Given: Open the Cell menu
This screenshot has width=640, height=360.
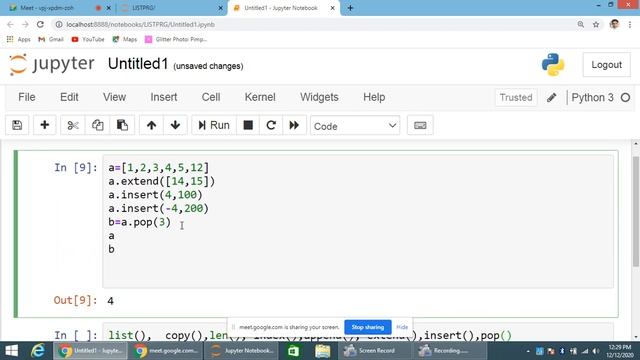Looking at the screenshot, I should tap(211, 97).
